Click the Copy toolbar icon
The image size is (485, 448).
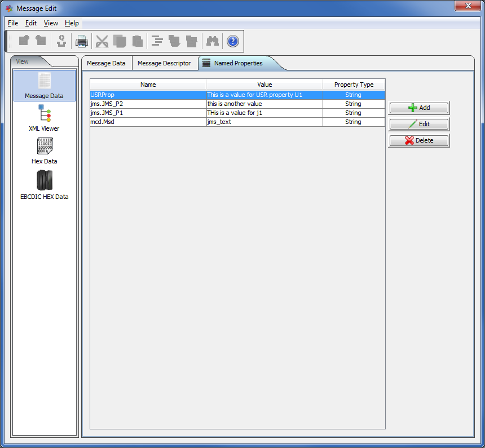click(x=119, y=41)
